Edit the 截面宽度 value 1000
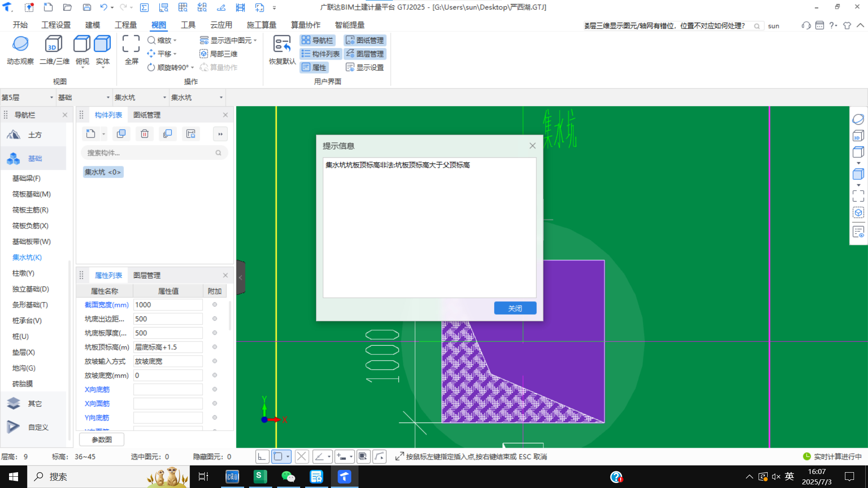This screenshot has height=488, width=868. (x=168, y=305)
